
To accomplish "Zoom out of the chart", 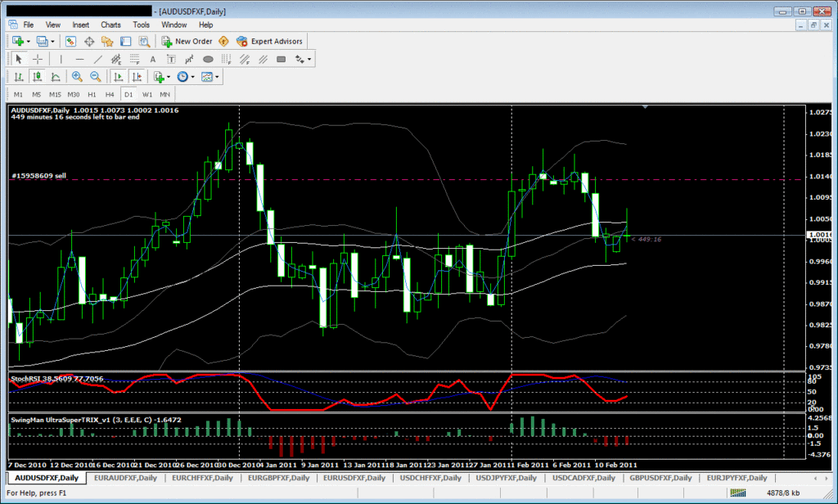I will coord(95,77).
